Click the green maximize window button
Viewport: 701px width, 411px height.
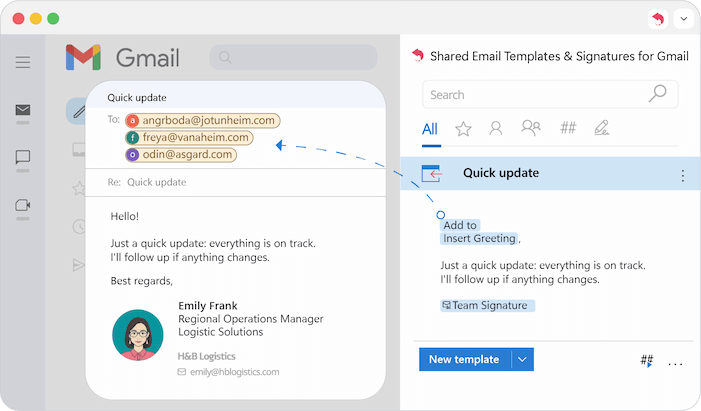[x=53, y=19]
